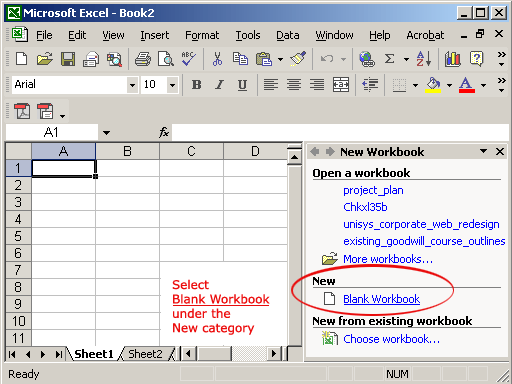Click the Search toolbar icon
The image size is (512, 384).
tap(114, 59)
